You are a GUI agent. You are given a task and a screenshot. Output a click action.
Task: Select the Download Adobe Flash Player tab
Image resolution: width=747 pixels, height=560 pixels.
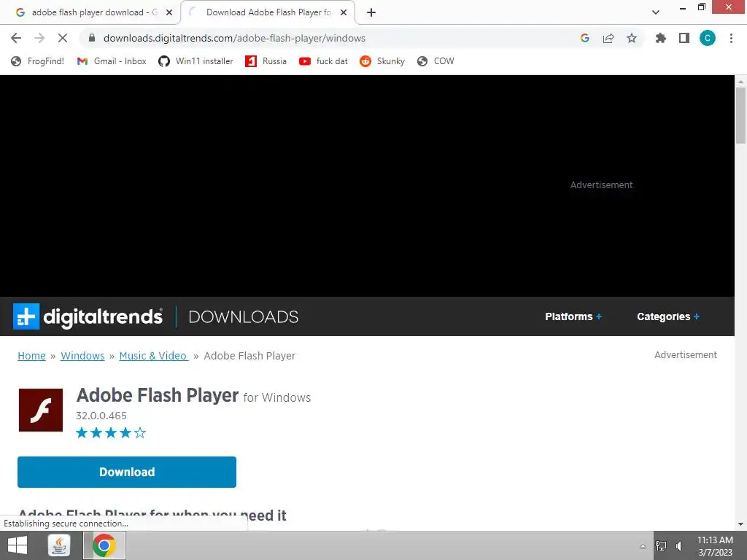(268, 12)
